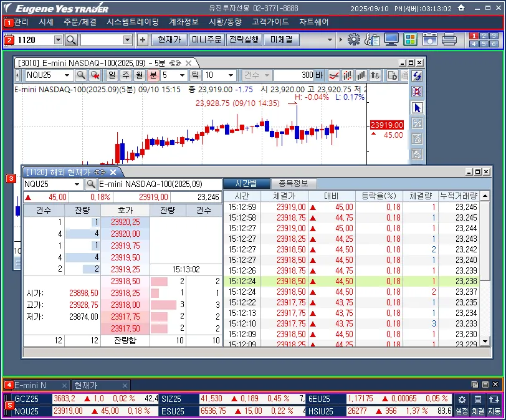Select the pointer cursor tool beside the chart
The height and width of the screenshot is (420, 506).
tap(417, 108)
